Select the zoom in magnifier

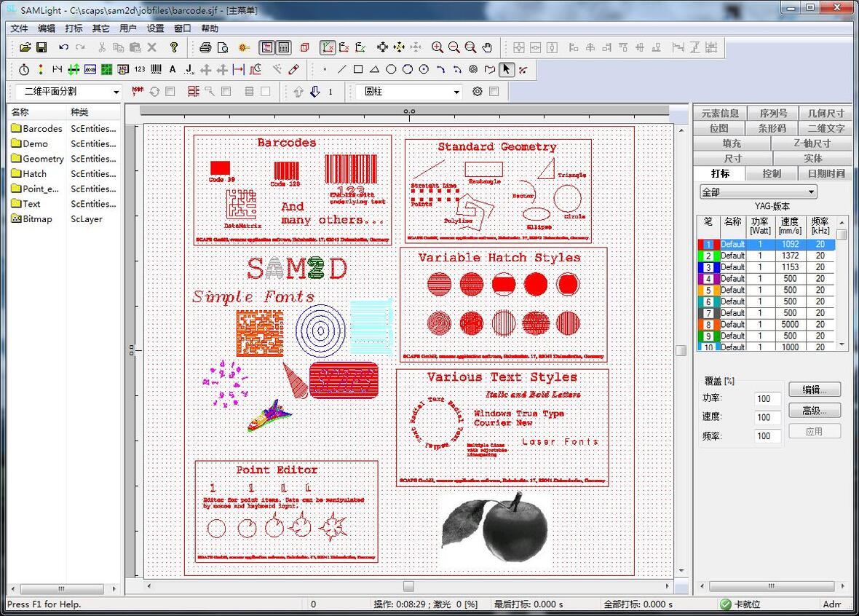[x=438, y=47]
